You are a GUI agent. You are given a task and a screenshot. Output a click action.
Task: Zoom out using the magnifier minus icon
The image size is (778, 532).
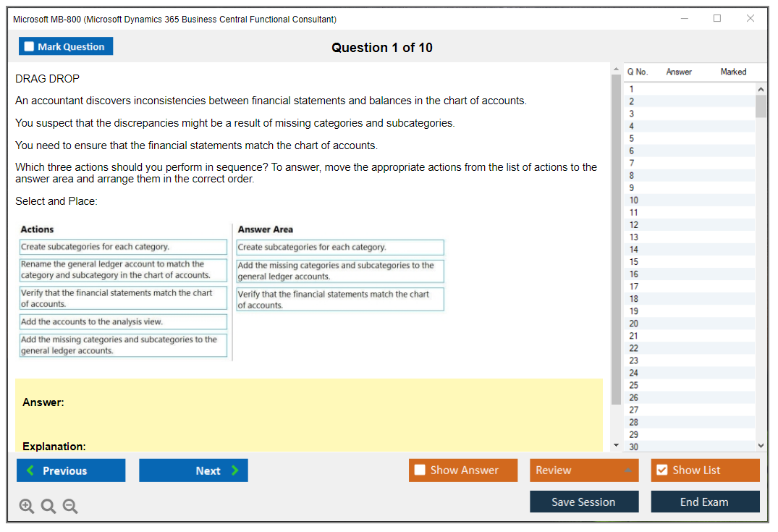(x=69, y=506)
